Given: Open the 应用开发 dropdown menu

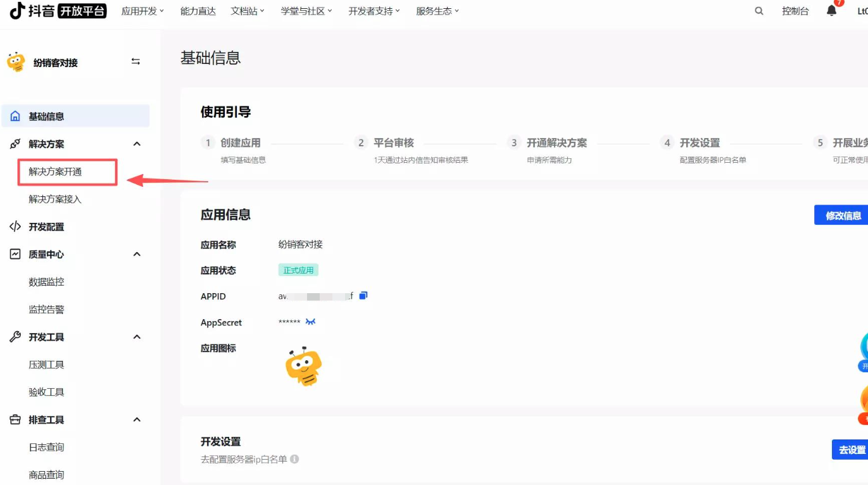Looking at the screenshot, I should [x=142, y=11].
